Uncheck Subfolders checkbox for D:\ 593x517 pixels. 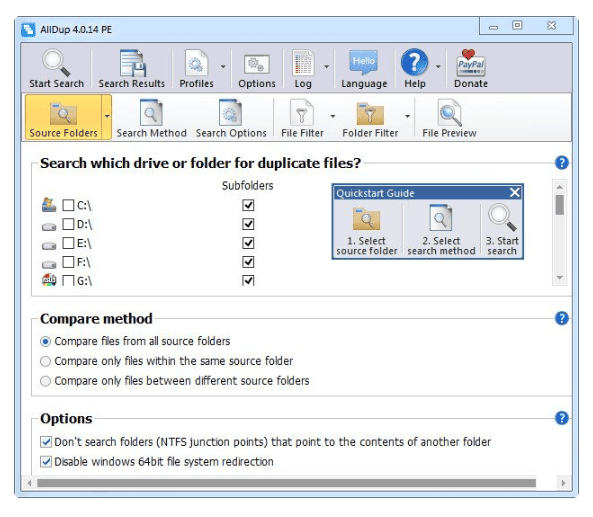tap(248, 224)
